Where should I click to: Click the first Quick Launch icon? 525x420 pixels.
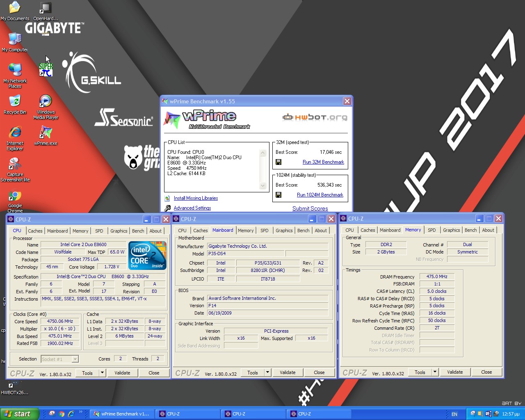click(52, 414)
